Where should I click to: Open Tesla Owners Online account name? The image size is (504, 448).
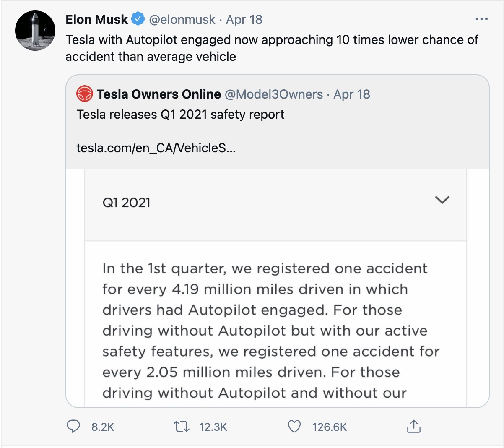tap(158, 94)
